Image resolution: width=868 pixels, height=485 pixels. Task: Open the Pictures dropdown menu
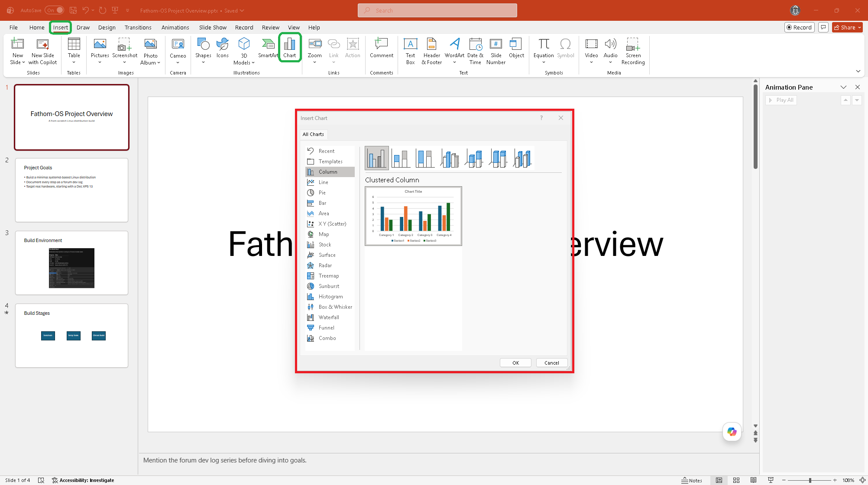(x=100, y=62)
